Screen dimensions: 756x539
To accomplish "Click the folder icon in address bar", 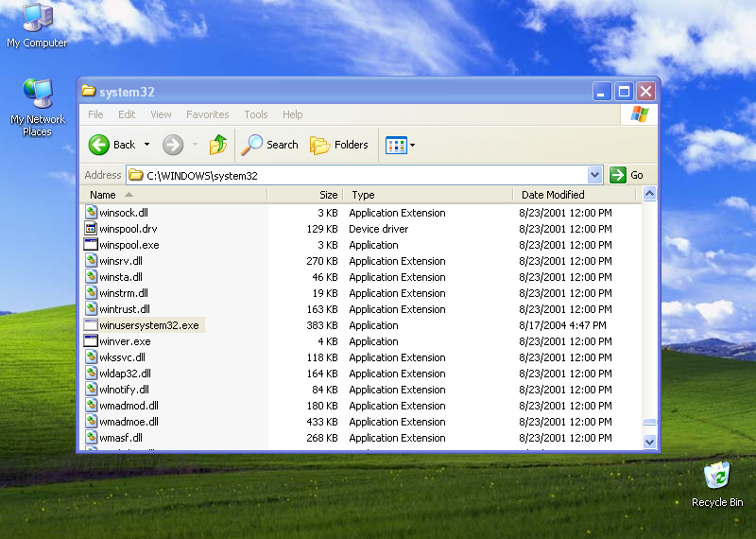I will pyautogui.click(x=136, y=175).
